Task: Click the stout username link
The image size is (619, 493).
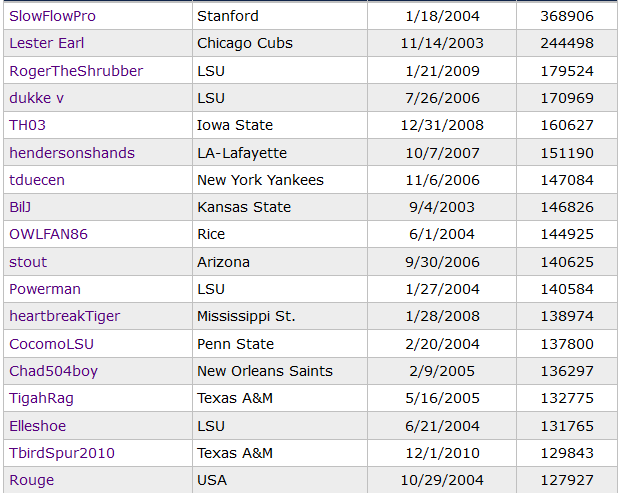Action: (x=28, y=262)
